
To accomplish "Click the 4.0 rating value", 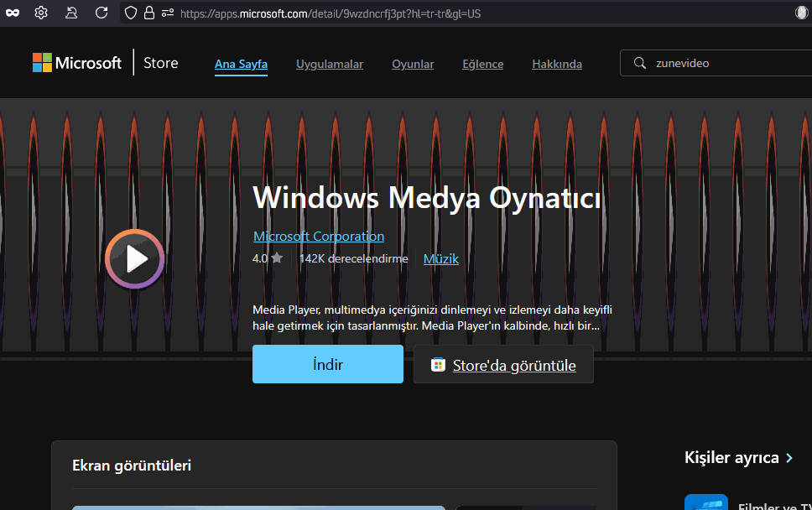I will pos(260,258).
